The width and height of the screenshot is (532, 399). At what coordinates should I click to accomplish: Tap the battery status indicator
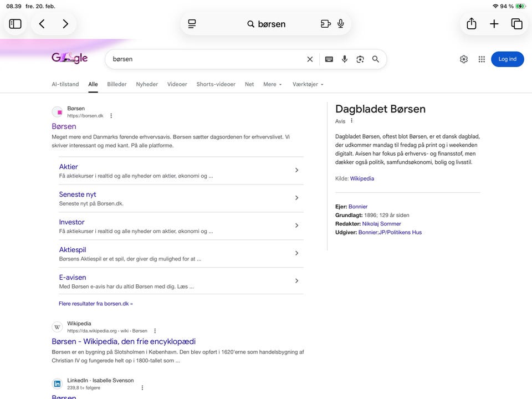click(520, 6)
